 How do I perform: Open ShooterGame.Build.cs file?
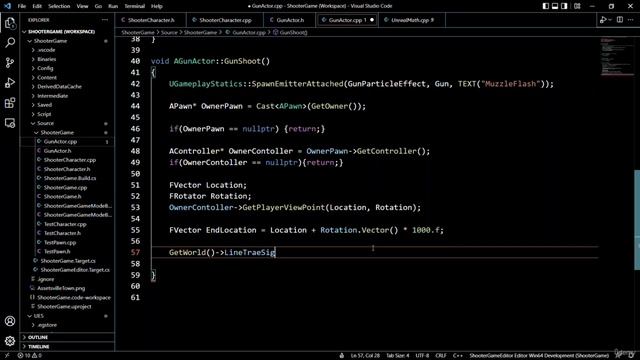[70, 178]
